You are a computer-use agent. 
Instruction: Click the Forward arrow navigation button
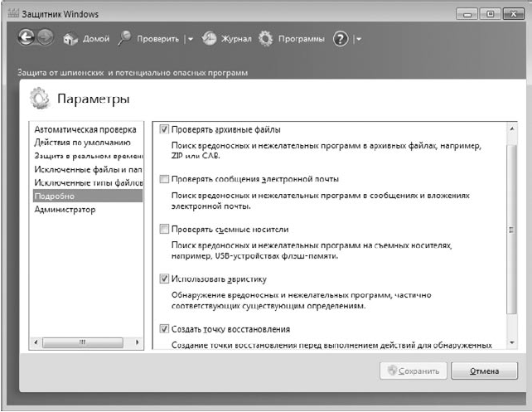(x=46, y=36)
